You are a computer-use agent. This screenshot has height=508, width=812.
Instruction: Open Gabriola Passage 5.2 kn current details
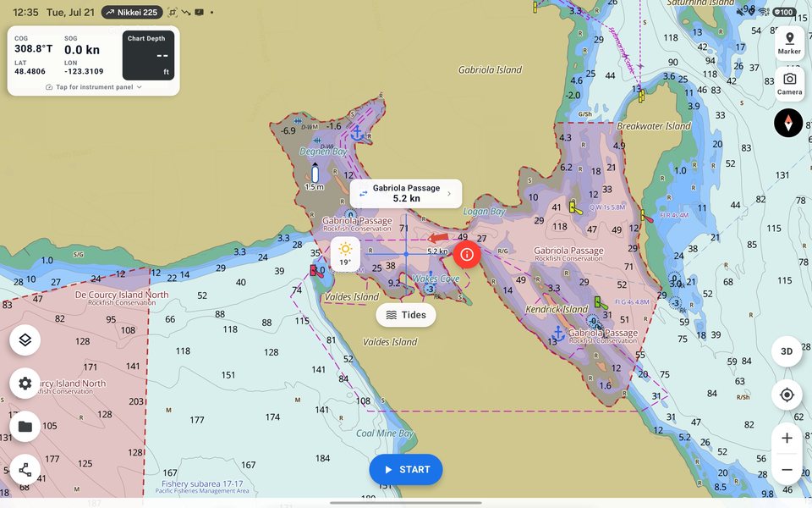[x=406, y=193]
